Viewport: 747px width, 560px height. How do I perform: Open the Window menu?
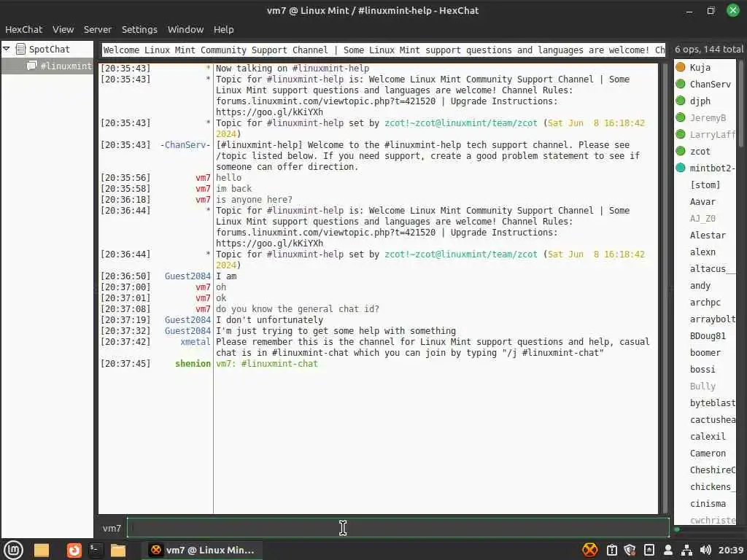click(x=185, y=29)
